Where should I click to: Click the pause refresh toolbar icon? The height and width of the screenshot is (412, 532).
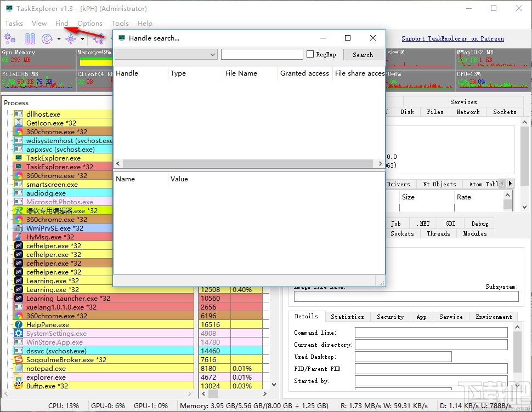coord(30,39)
